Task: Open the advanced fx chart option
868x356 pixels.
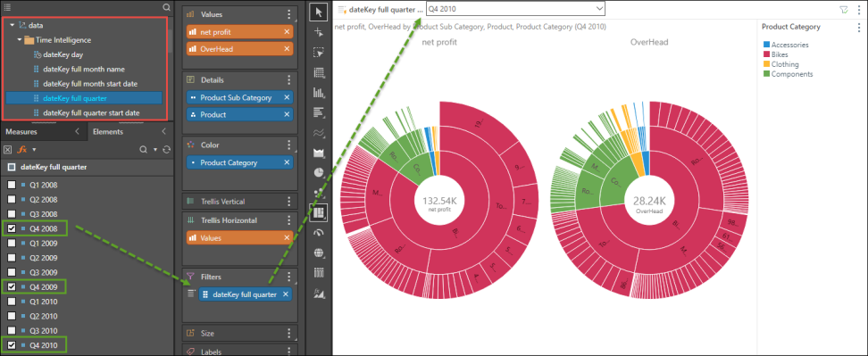Action: click(x=318, y=293)
